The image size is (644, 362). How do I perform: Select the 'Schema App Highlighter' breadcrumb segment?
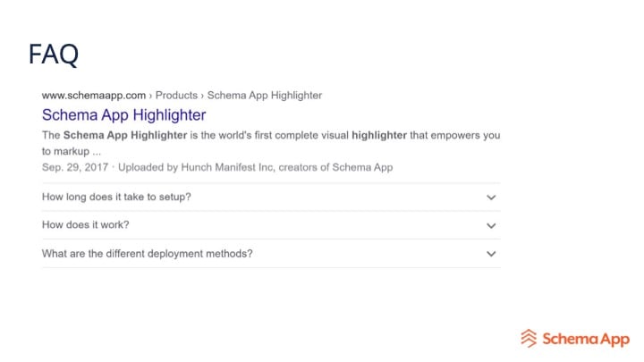(265, 96)
